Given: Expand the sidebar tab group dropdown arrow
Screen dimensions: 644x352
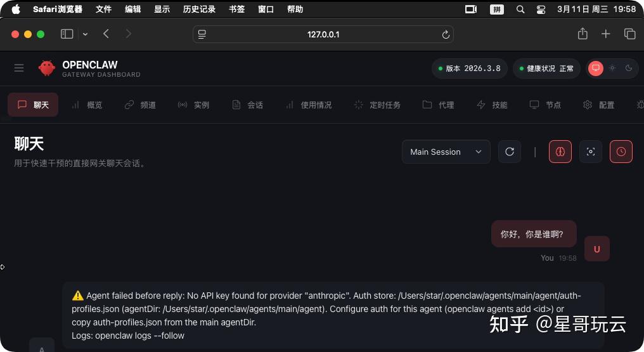Looking at the screenshot, I should (85, 34).
